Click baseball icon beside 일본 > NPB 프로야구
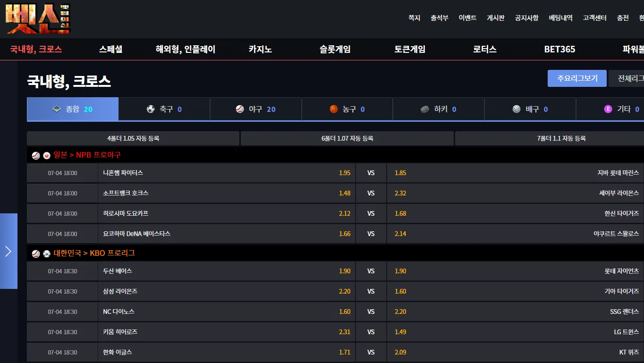 click(36, 155)
